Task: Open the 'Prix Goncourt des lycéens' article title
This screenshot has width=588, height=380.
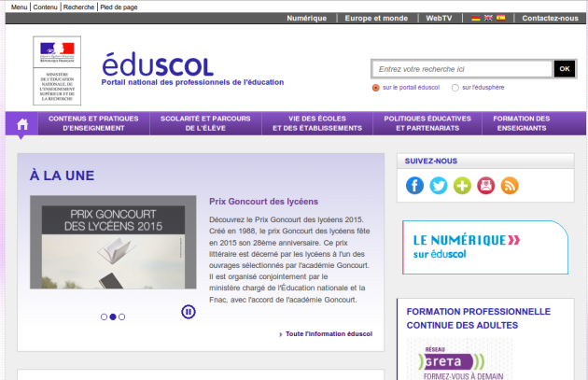Action: point(263,202)
